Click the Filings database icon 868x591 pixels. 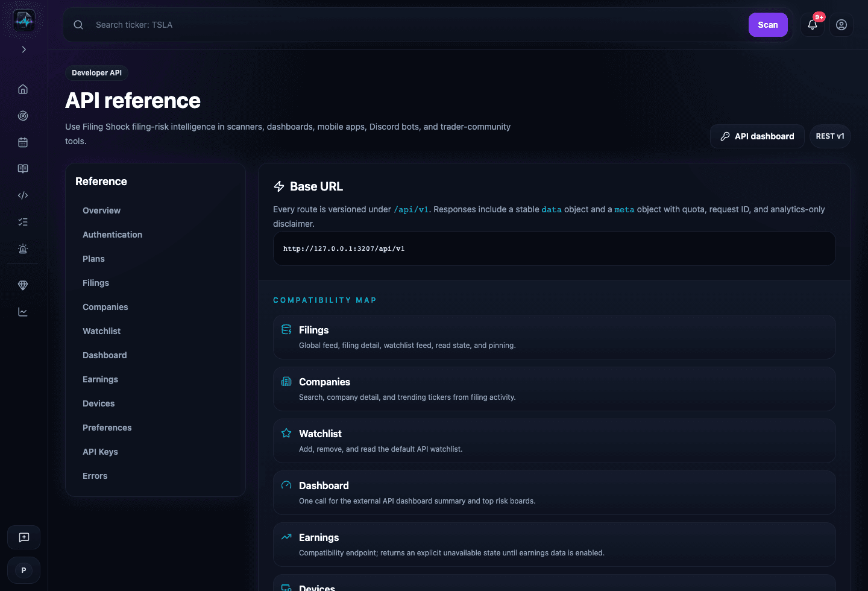coord(286,329)
